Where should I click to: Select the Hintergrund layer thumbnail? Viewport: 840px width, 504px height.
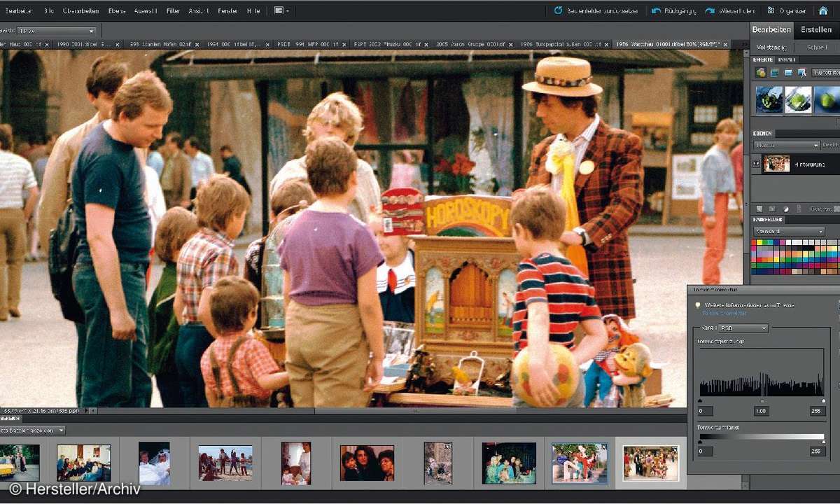coord(776,164)
